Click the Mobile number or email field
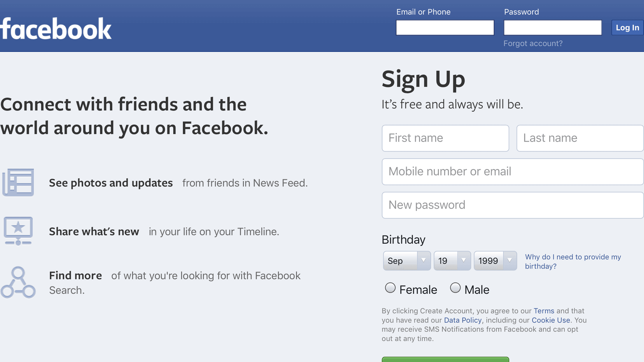The height and width of the screenshot is (362, 644). click(512, 172)
